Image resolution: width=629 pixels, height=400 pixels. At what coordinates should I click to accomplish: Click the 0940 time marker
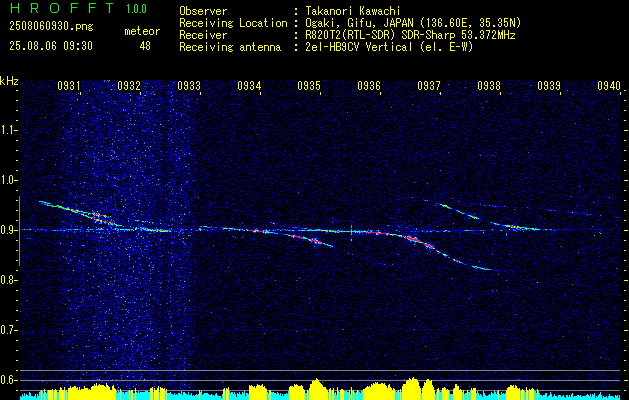click(609, 85)
